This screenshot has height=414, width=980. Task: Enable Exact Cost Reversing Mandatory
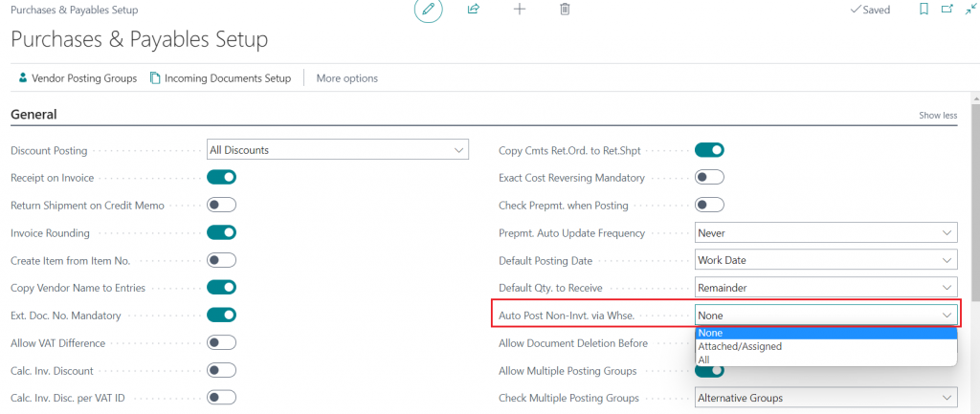(x=709, y=177)
